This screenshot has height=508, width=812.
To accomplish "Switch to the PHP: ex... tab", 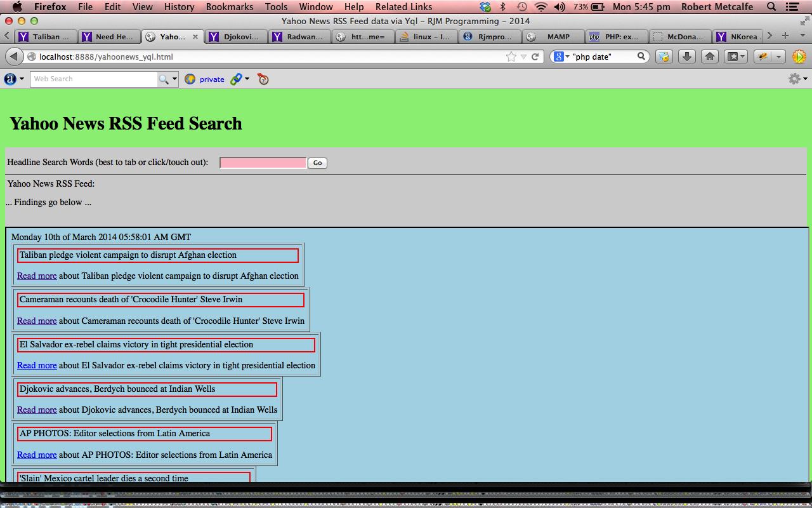I will [617, 37].
